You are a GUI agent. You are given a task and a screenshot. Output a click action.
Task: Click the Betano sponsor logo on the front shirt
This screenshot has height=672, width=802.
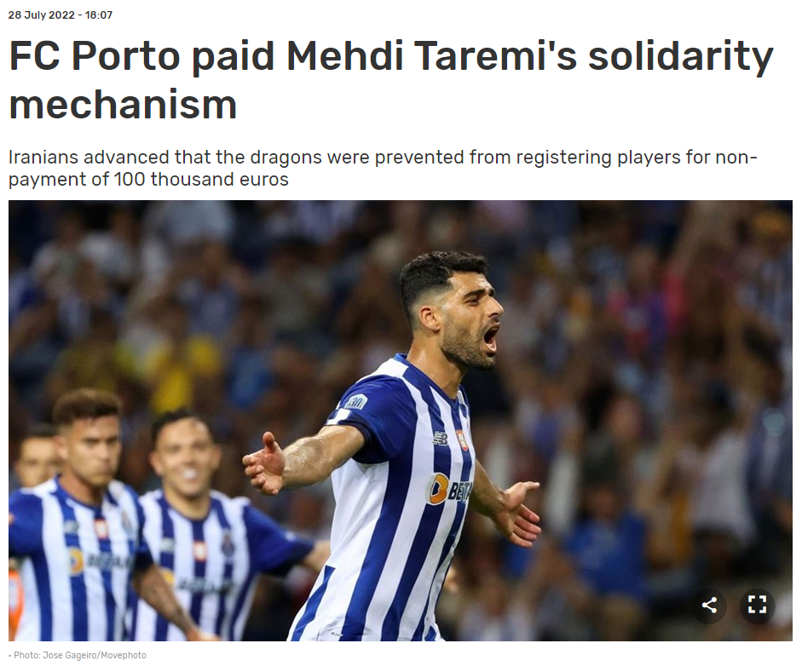[x=449, y=489]
